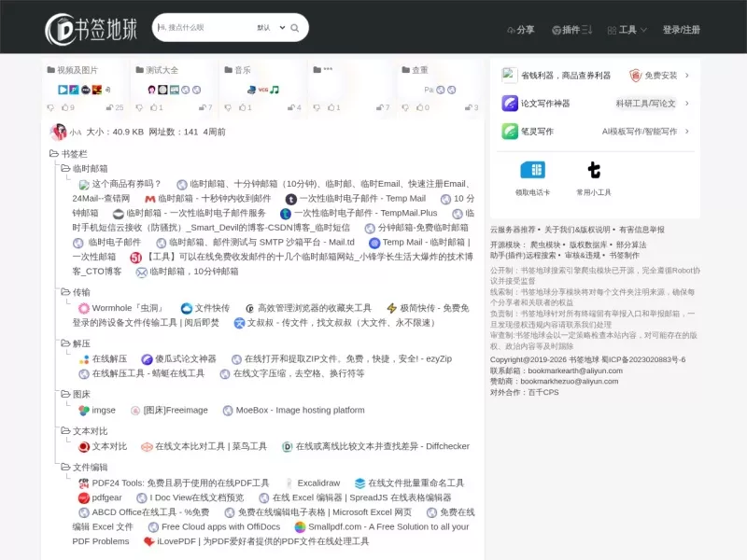Click the 文本对比 red circle icon

pyautogui.click(x=84, y=447)
